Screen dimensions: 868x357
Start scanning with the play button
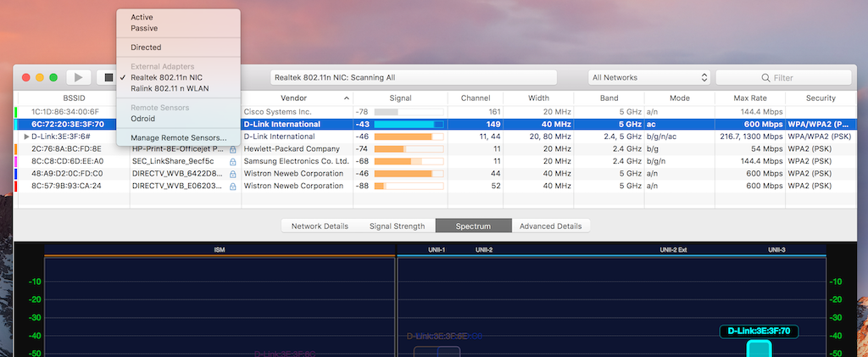pos(79,77)
